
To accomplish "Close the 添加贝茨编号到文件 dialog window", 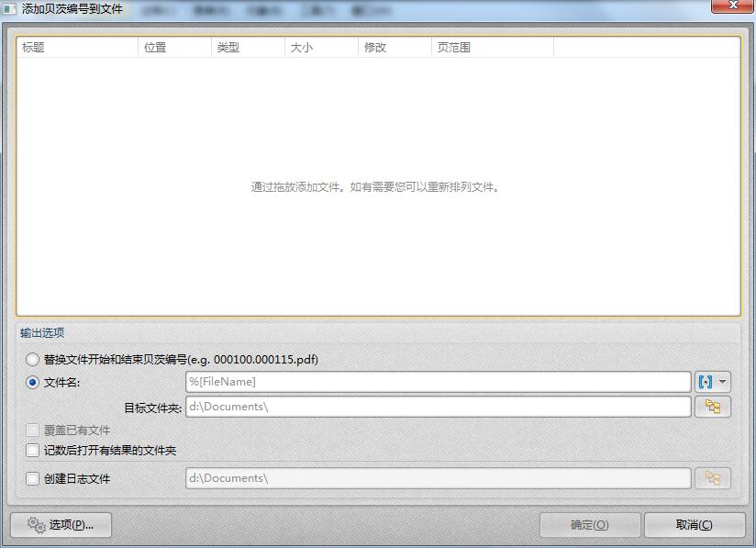I will tap(732, 6).
